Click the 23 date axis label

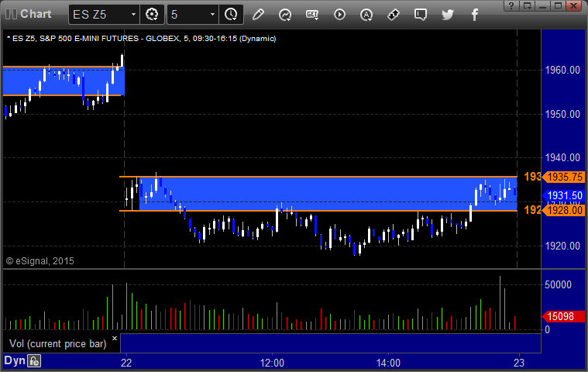[x=519, y=363]
